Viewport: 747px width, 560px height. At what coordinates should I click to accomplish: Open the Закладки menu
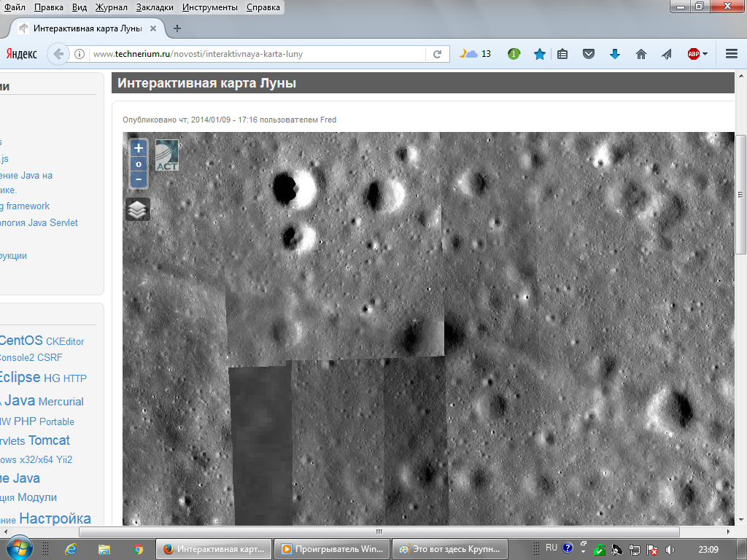point(155,7)
